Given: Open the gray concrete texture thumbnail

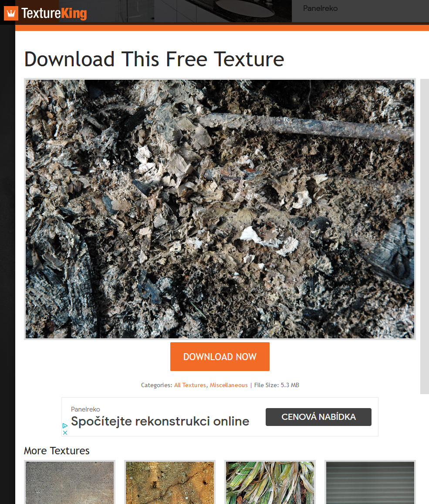Looking at the screenshot, I should point(70,482).
